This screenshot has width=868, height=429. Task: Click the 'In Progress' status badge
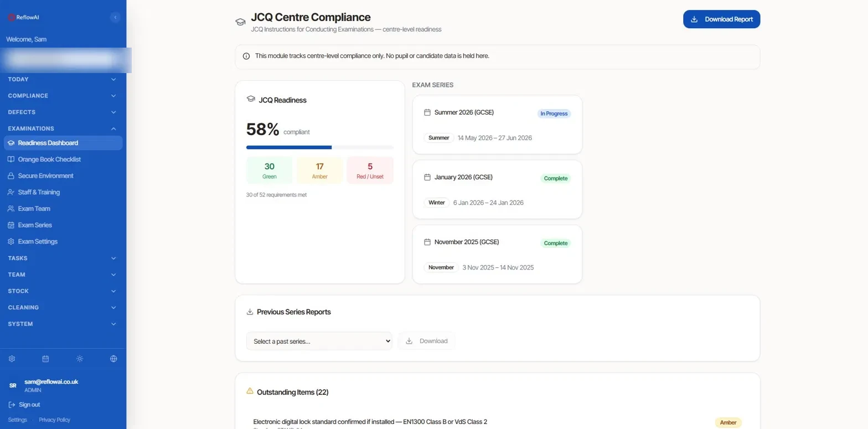pyautogui.click(x=554, y=113)
